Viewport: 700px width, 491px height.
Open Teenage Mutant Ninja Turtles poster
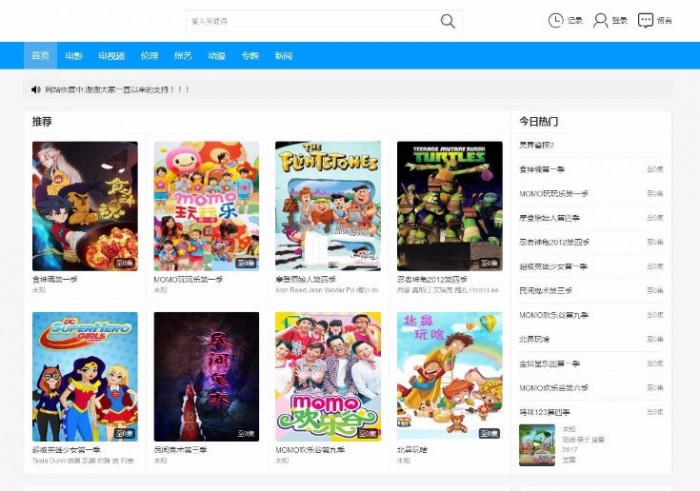pos(449,205)
